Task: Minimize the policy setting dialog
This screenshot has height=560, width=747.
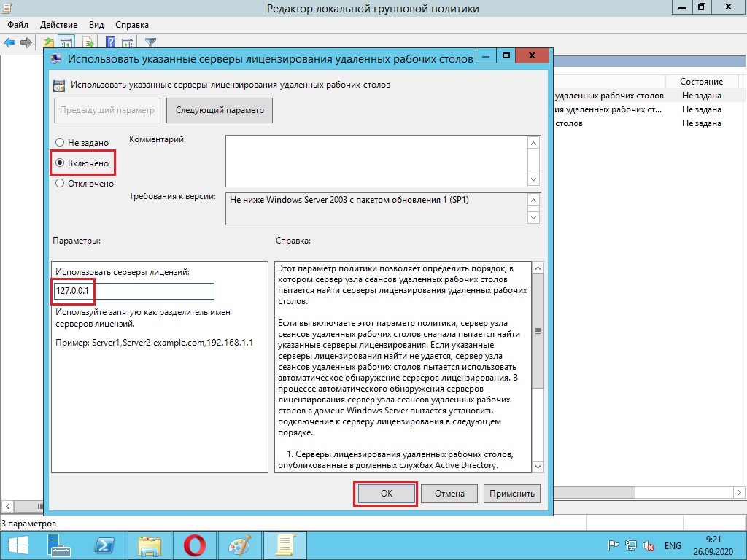Action: (x=486, y=55)
